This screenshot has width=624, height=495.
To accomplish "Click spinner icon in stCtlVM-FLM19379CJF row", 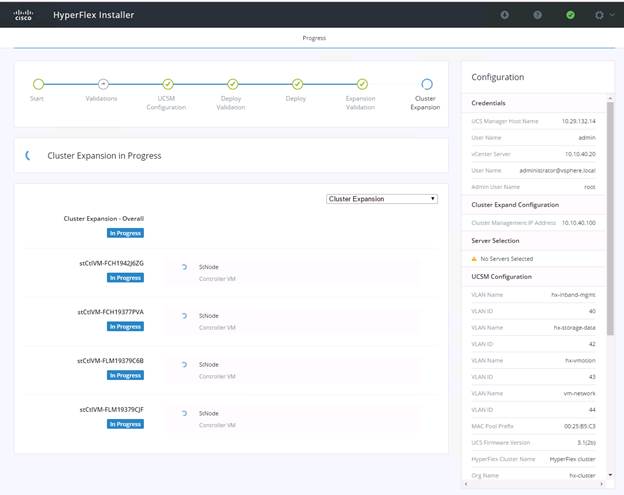I will click(x=184, y=413).
